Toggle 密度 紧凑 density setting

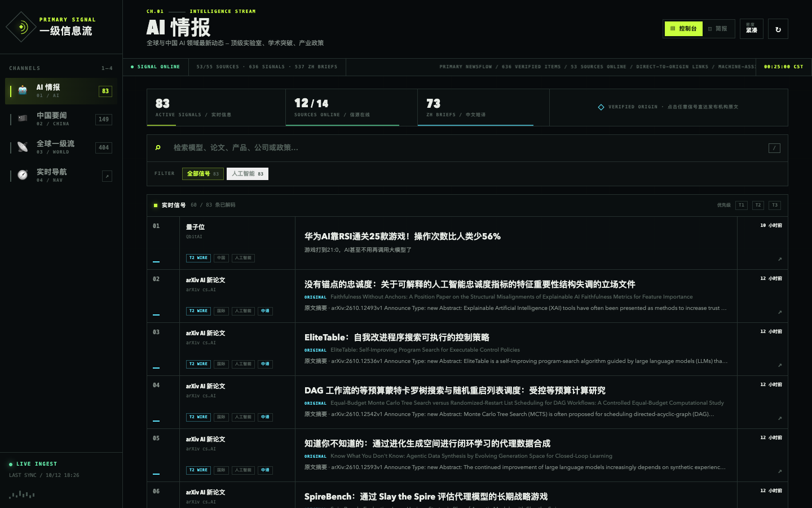(752, 29)
